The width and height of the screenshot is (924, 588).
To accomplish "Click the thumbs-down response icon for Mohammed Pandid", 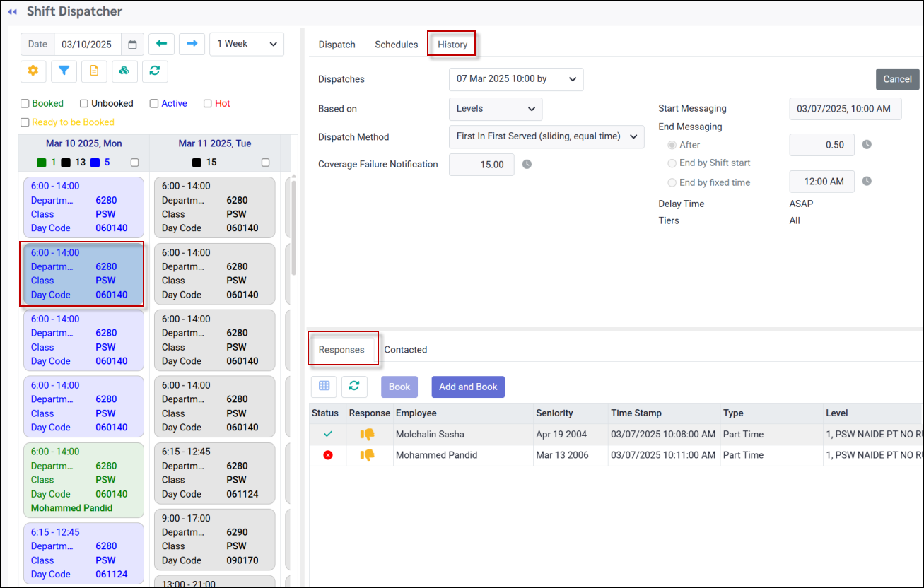I will point(367,455).
